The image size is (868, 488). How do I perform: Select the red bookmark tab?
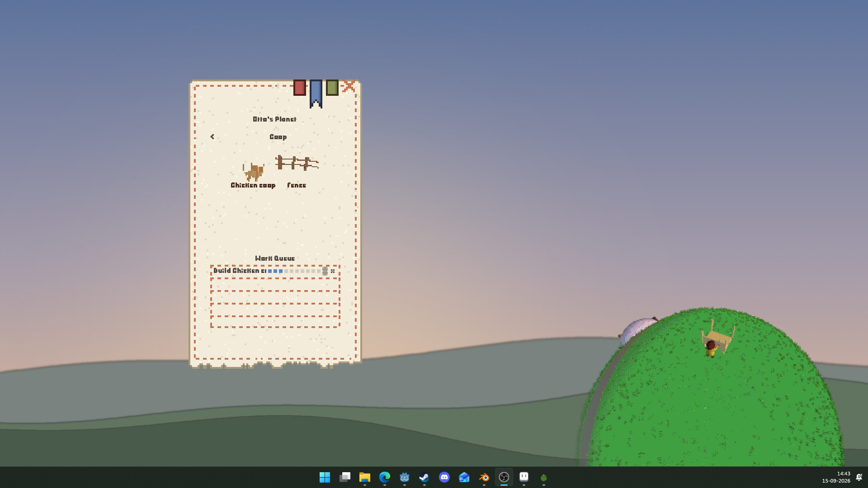[x=299, y=88]
